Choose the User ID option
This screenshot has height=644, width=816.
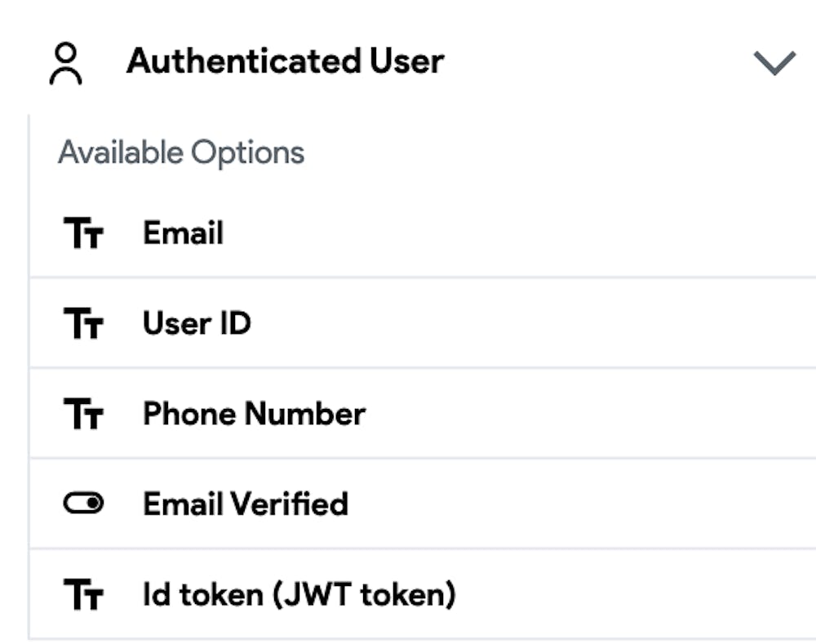coord(197,324)
